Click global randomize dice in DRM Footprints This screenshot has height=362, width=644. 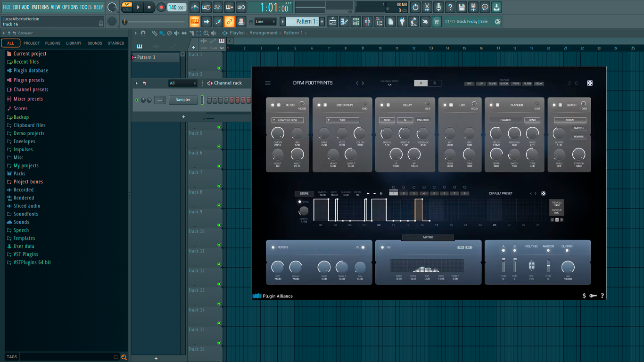tap(590, 83)
